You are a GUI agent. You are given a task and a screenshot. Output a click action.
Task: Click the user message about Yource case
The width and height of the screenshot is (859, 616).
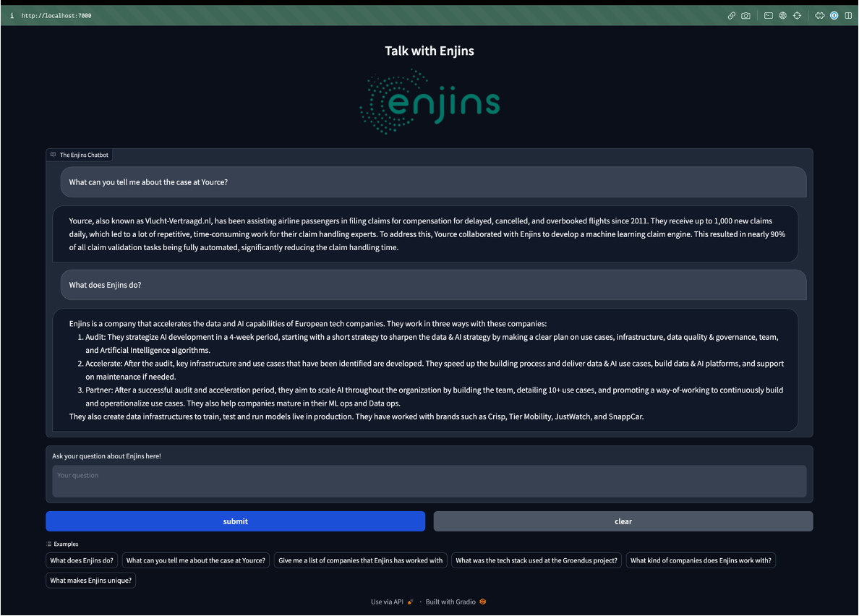click(433, 182)
